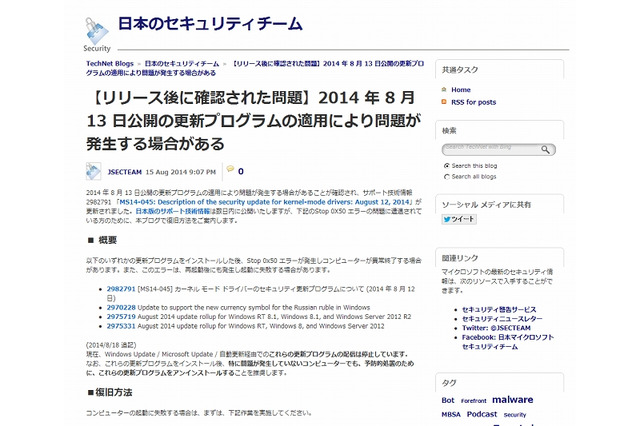Open セキュリティ警告サービス link
640x426 pixels.
click(x=499, y=310)
